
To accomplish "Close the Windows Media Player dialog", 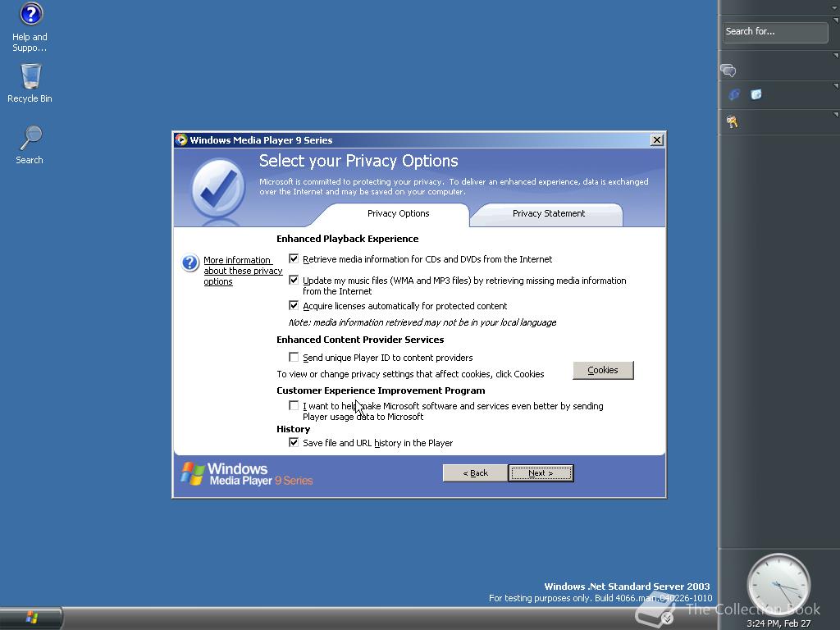I will coord(657,139).
